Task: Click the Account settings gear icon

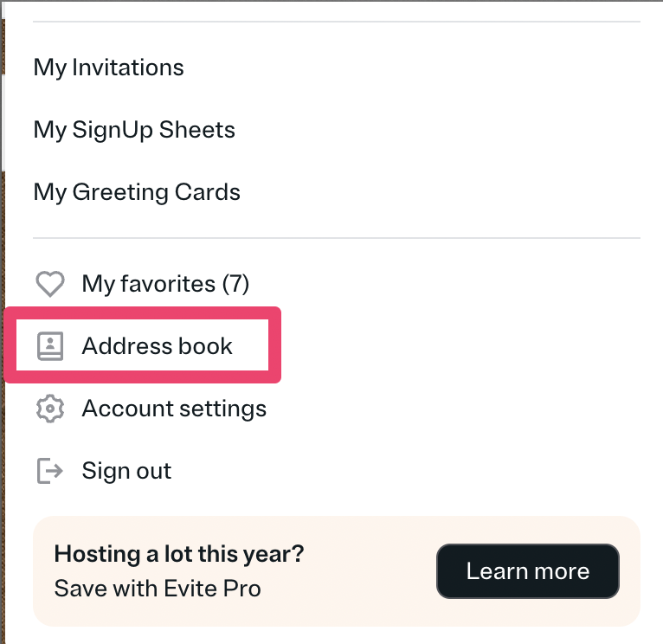Action: pyautogui.click(x=50, y=409)
